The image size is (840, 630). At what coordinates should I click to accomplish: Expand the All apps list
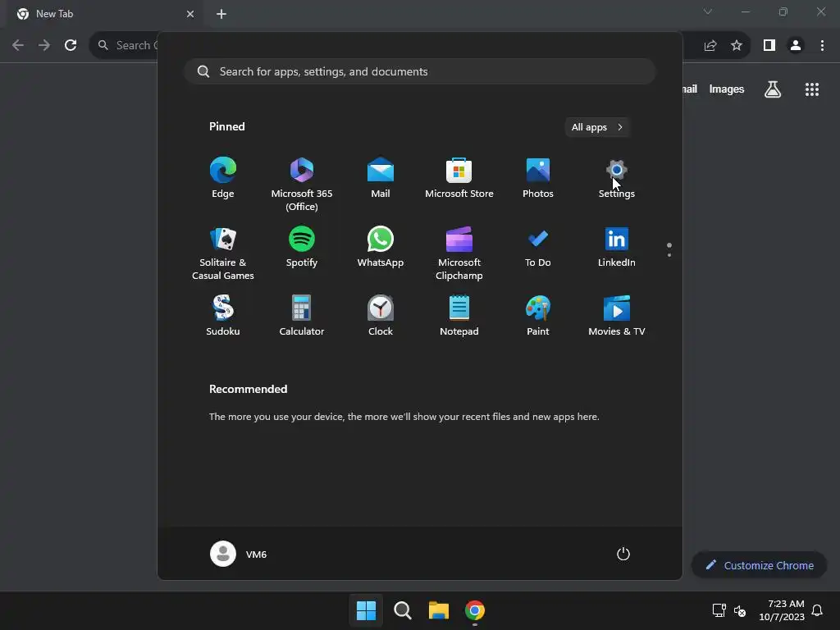coord(597,127)
